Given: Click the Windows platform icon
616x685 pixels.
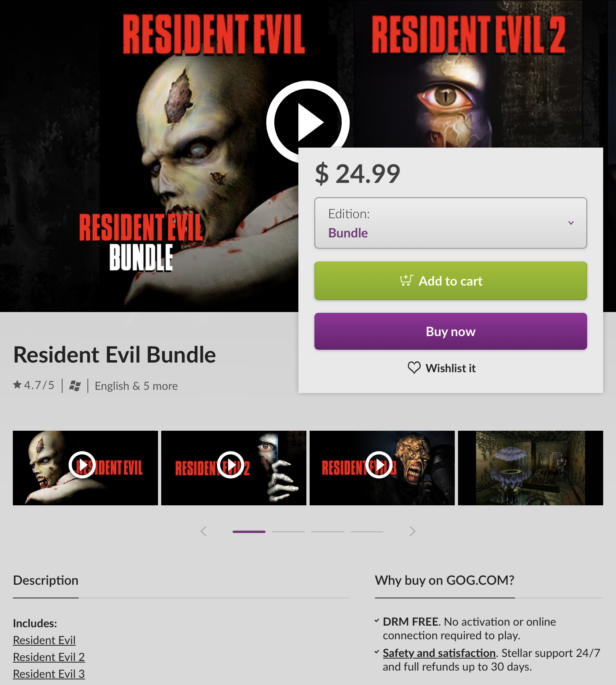Looking at the screenshot, I should click(75, 386).
